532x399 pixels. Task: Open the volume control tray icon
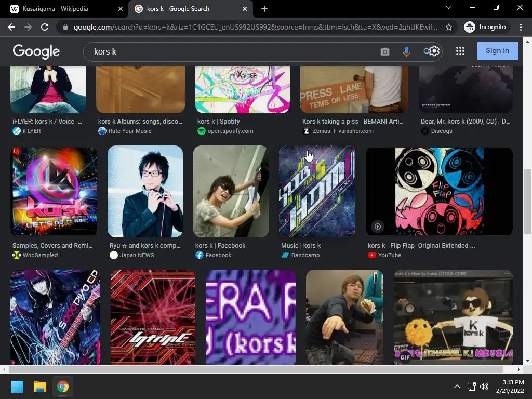[x=484, y=387]
